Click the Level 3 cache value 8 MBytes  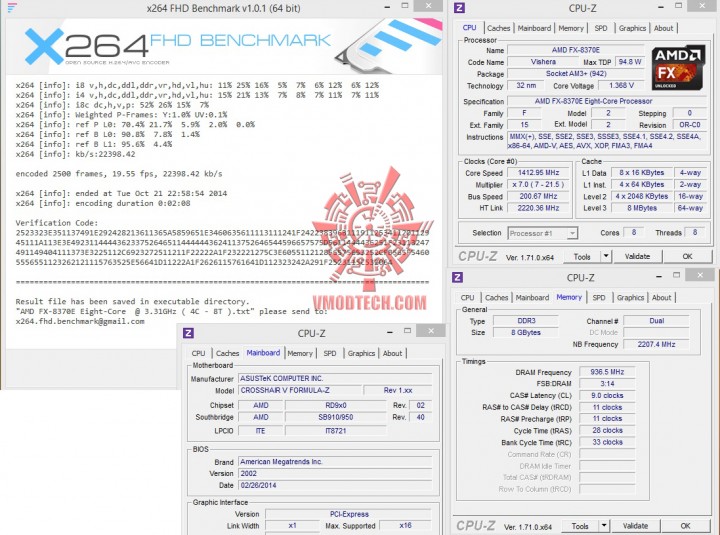[x=642, y=208]
